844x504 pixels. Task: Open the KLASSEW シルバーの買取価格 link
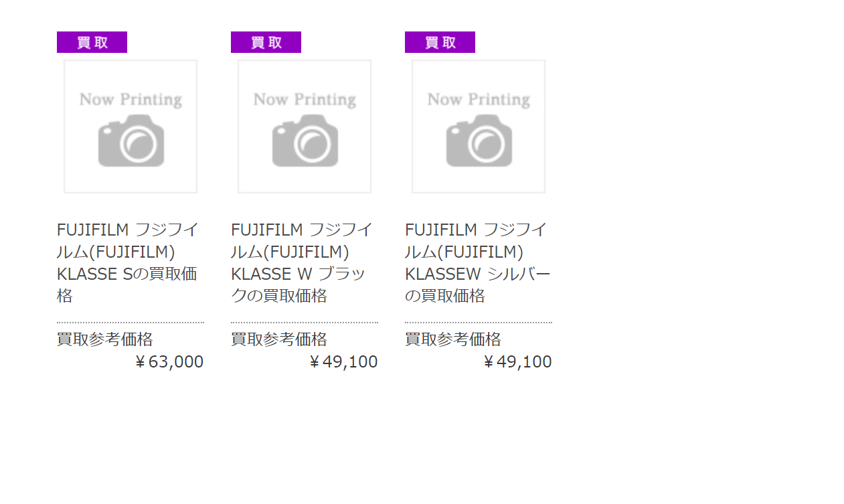tap(478, 262)
